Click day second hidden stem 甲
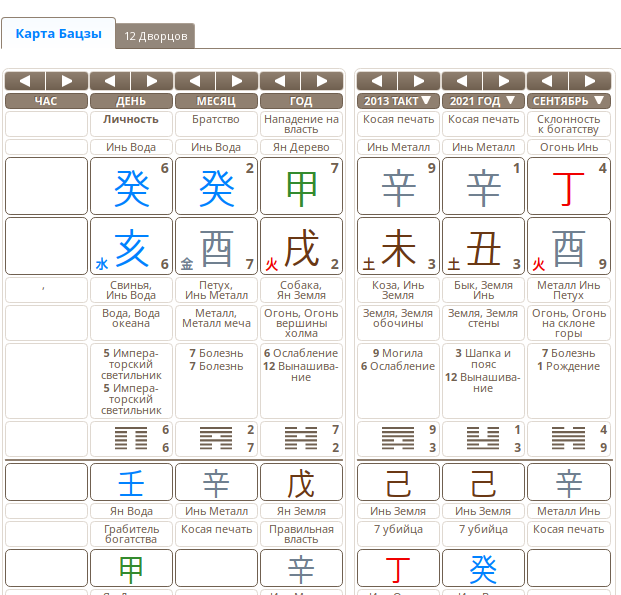 (131, 568)
